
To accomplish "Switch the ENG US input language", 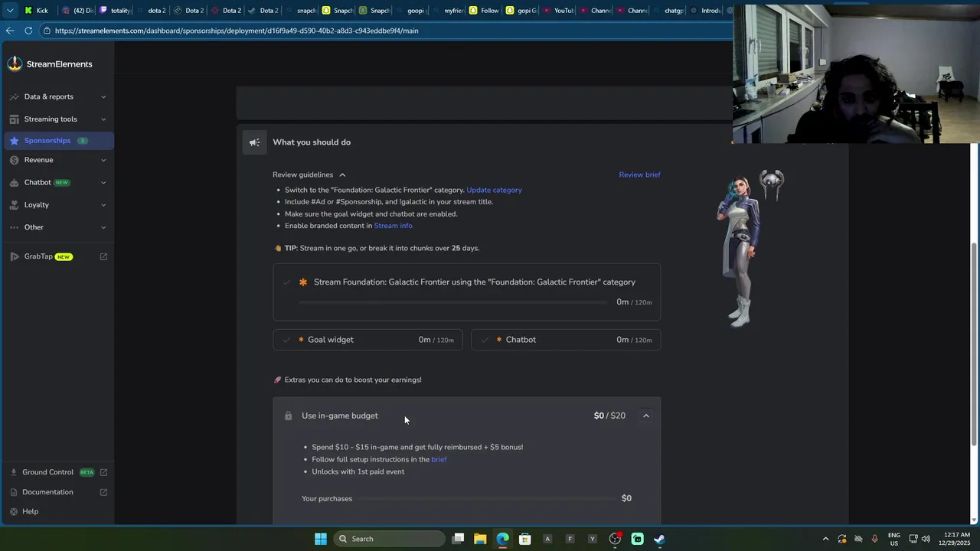I will coord(894,539).
